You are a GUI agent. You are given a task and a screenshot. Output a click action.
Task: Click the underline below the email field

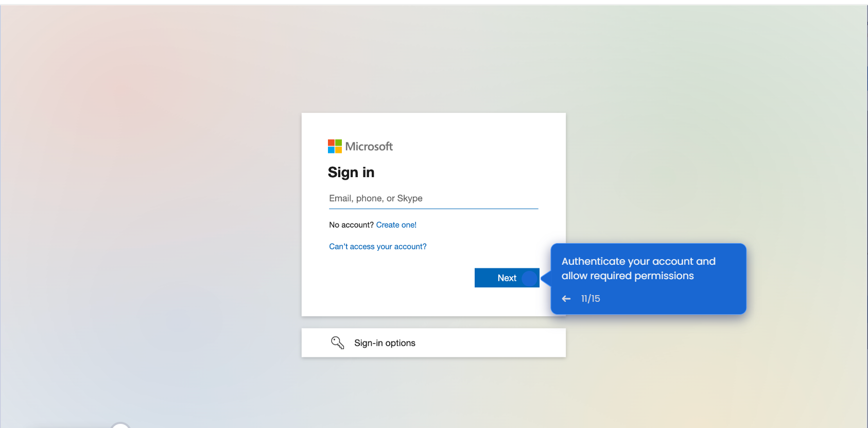point(433,209)
